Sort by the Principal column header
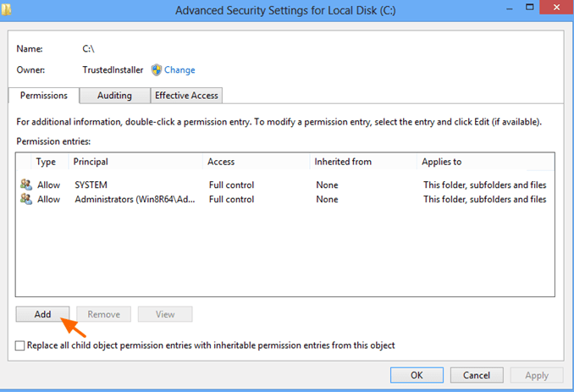This screenshot has height=392, width=574. tap(135, 162)
